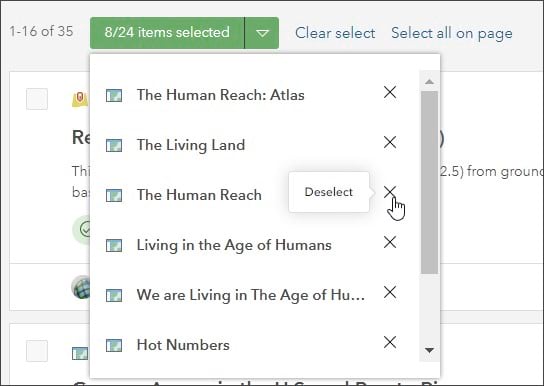The height and width of the screenshot is (386, 544).
Task: Click the scrollbar up arrow in list
Action: (x=429, y=82)
